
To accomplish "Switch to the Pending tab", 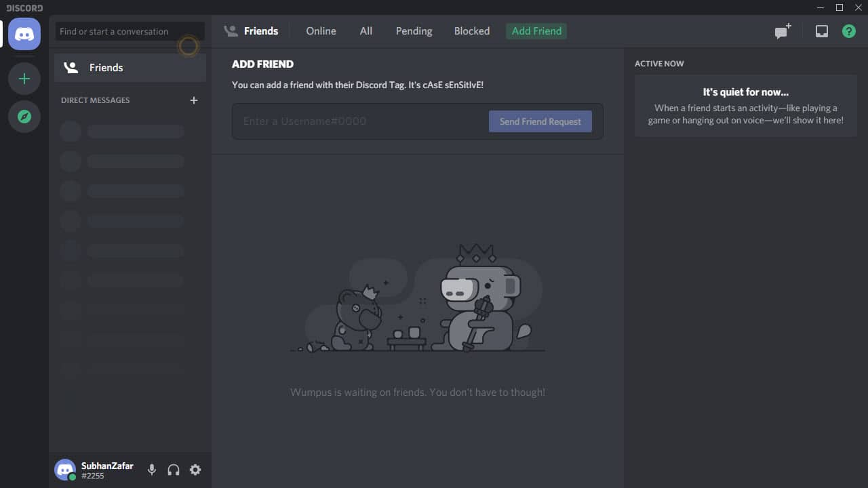I will coord(414,30).
